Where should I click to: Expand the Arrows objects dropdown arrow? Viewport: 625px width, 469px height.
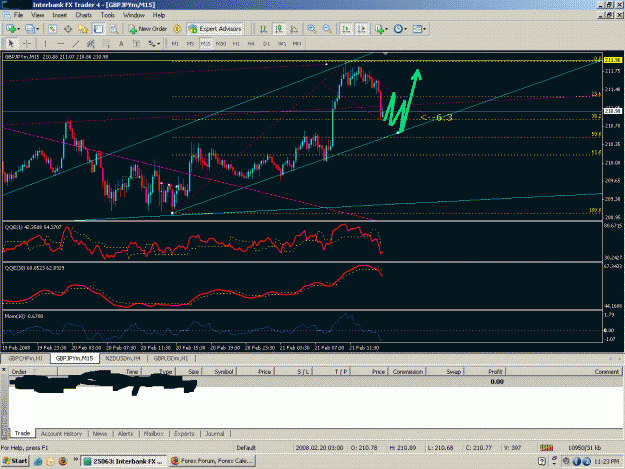click(x=159, y=43)
